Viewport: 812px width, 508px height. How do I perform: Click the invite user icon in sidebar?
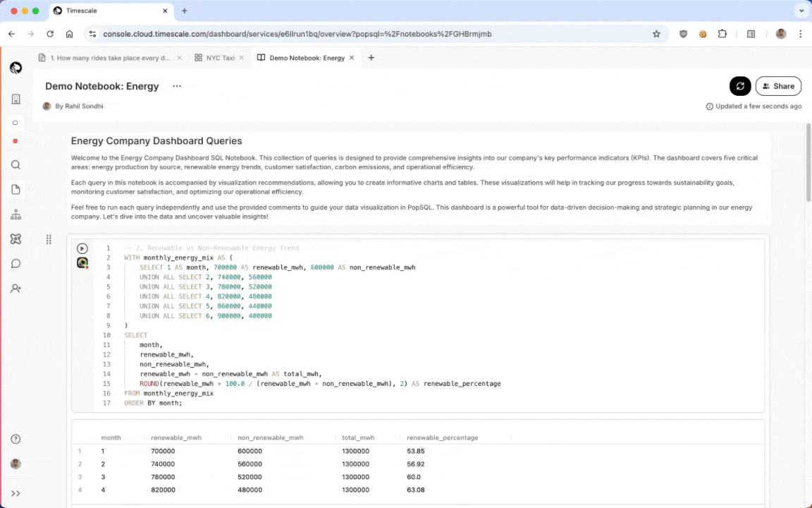(16, 289)
